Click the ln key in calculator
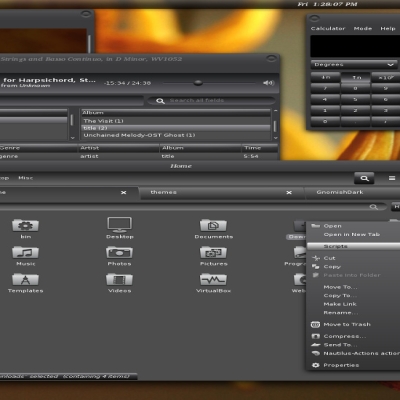400x400 pixels. pos(356,77)
